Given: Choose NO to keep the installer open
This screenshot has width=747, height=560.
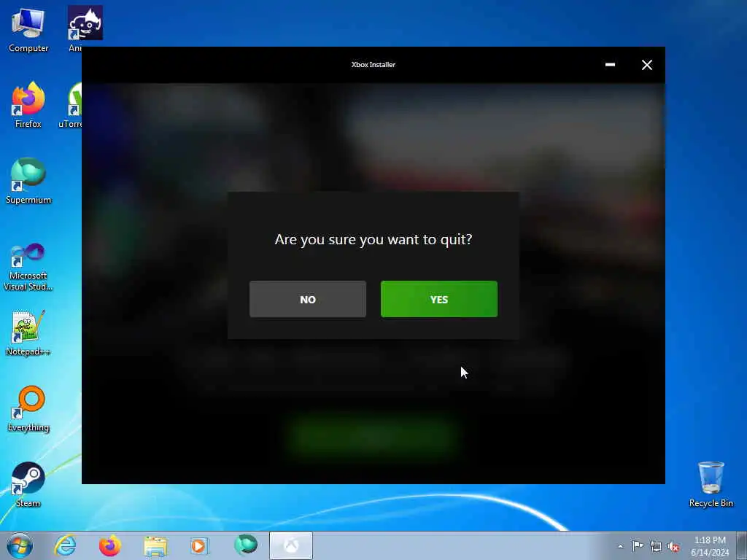Looking at the screenshot, I should (308, 299).
